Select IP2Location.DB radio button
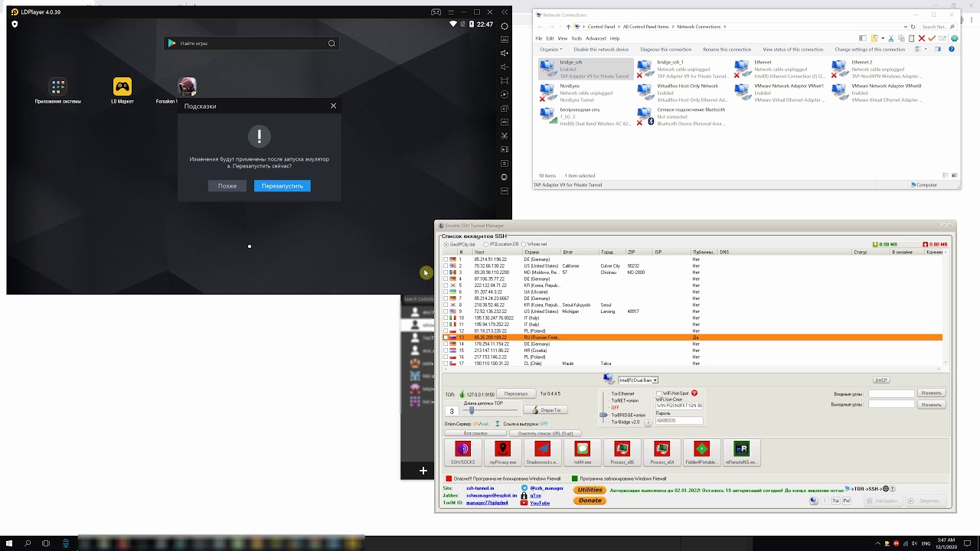980x551 pixels. pos(486,244)
